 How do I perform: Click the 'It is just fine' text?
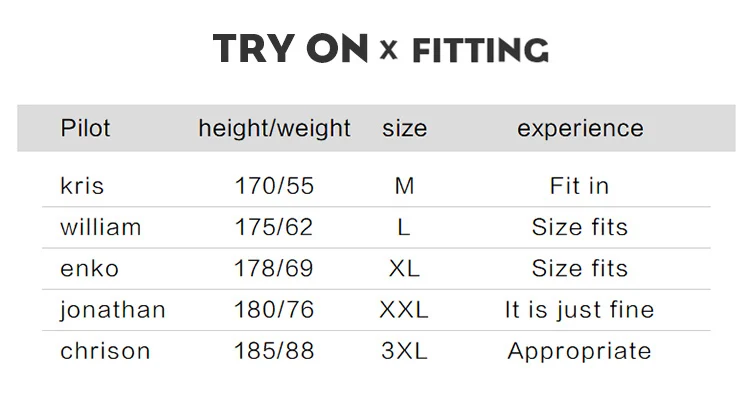coord(580,310)
